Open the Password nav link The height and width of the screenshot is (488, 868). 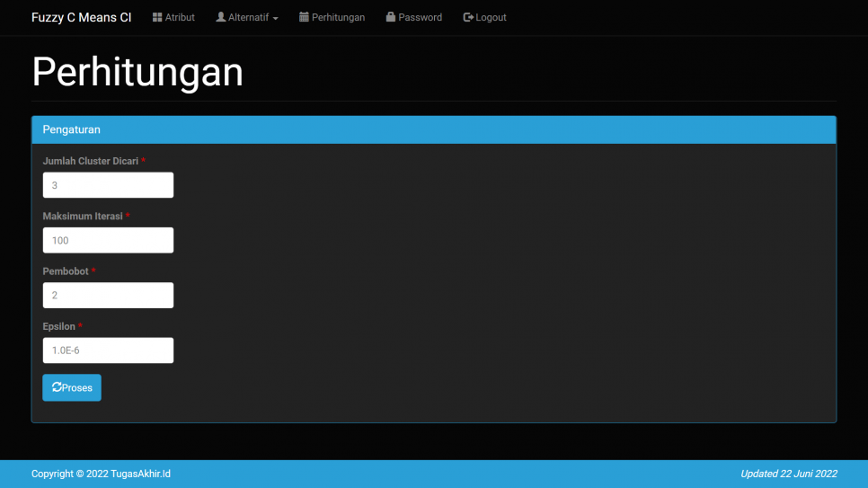point(420,17)
